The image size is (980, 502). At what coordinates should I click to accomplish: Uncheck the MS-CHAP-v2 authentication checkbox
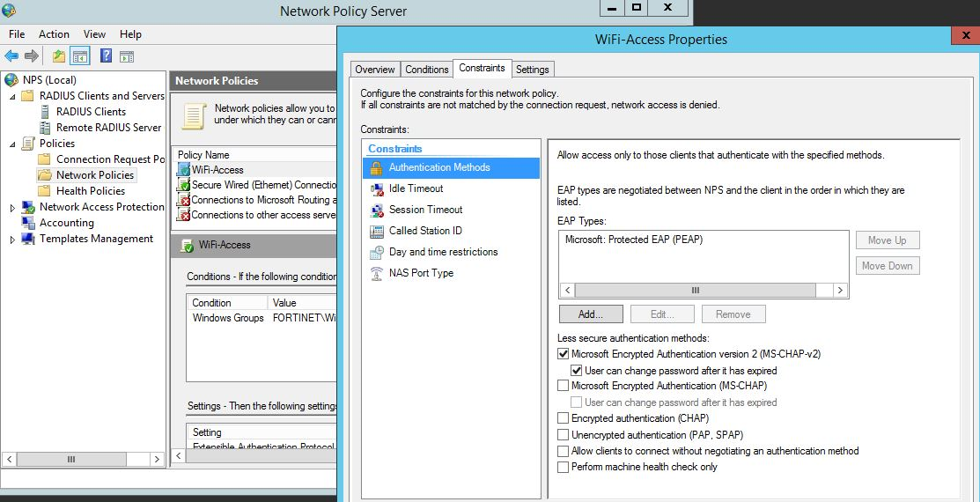(564, 354)
